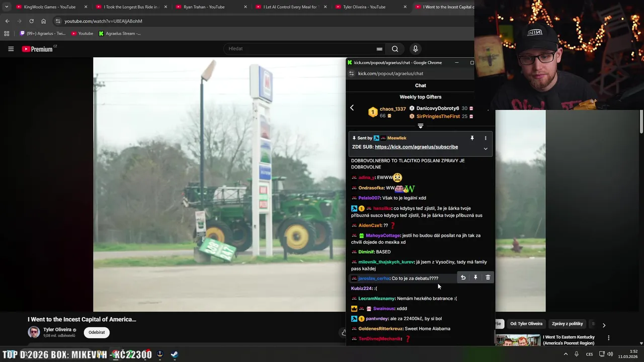The width and height of the screenshot is (644, 362).
Task: Advance filter chips with right arrow
Action: point(604,325)
